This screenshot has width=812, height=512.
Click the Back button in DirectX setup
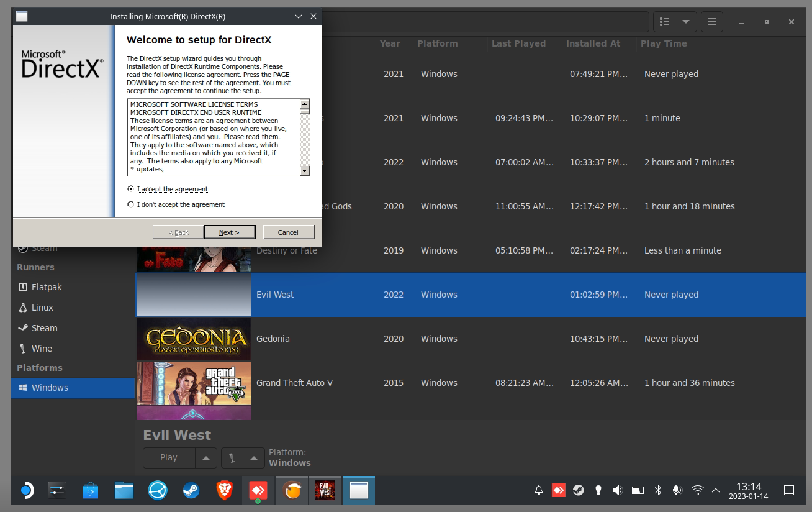point(178,232)
